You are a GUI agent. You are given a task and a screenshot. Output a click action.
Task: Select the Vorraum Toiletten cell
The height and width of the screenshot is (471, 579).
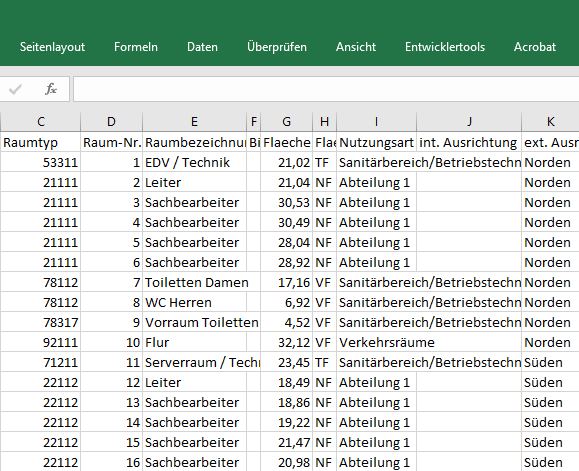click(x=195, y=322)
